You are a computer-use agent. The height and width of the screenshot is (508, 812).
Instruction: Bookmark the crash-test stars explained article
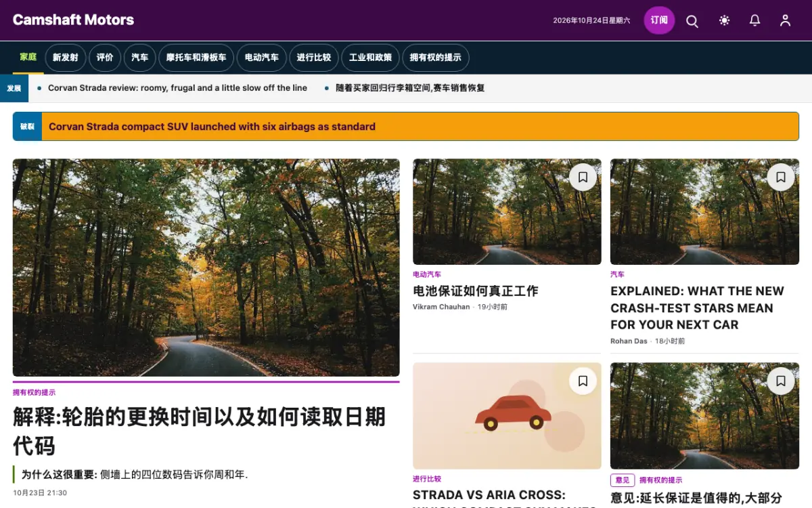coord(780,177)
